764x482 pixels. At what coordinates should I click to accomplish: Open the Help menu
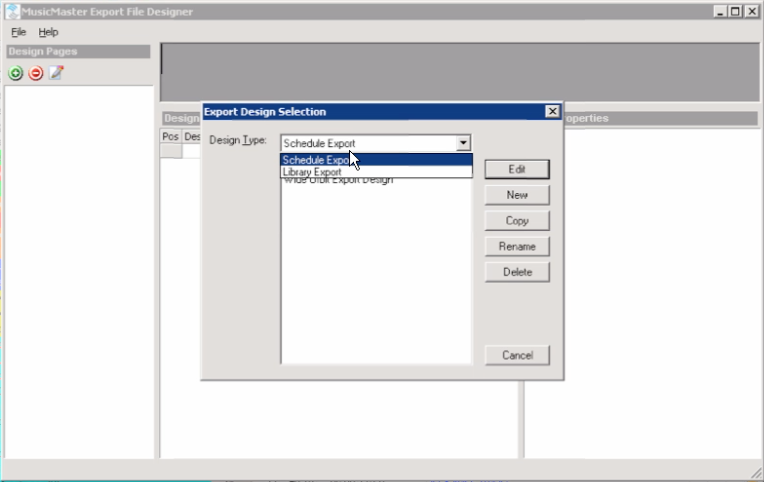[48, 32]
